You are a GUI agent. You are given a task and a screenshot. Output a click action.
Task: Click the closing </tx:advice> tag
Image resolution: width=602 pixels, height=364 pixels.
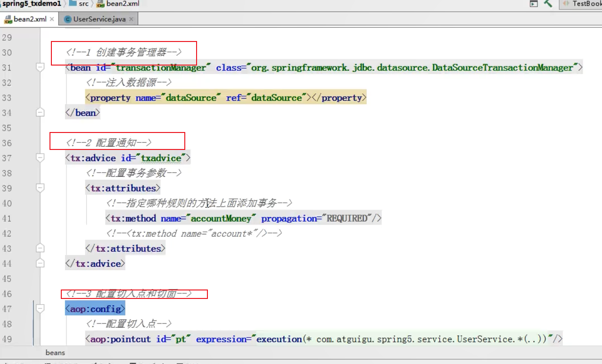(x=95, y=264)
